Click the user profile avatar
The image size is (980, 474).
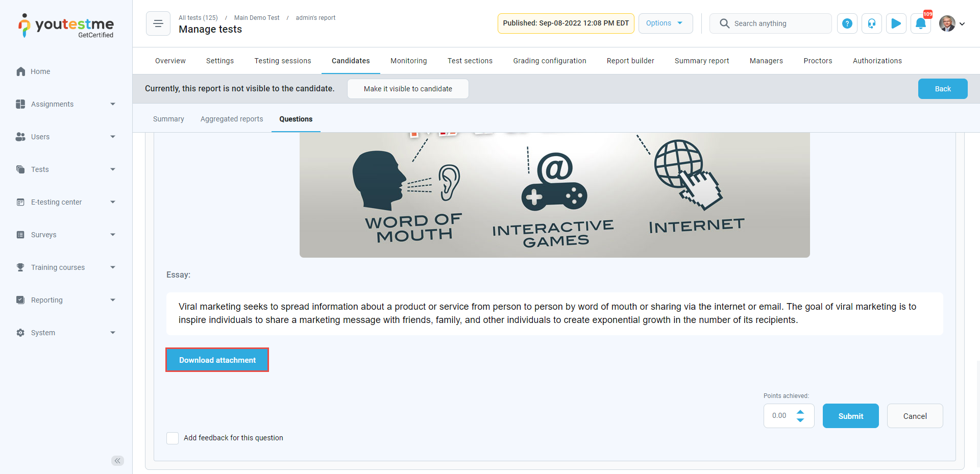coord(947,23)
